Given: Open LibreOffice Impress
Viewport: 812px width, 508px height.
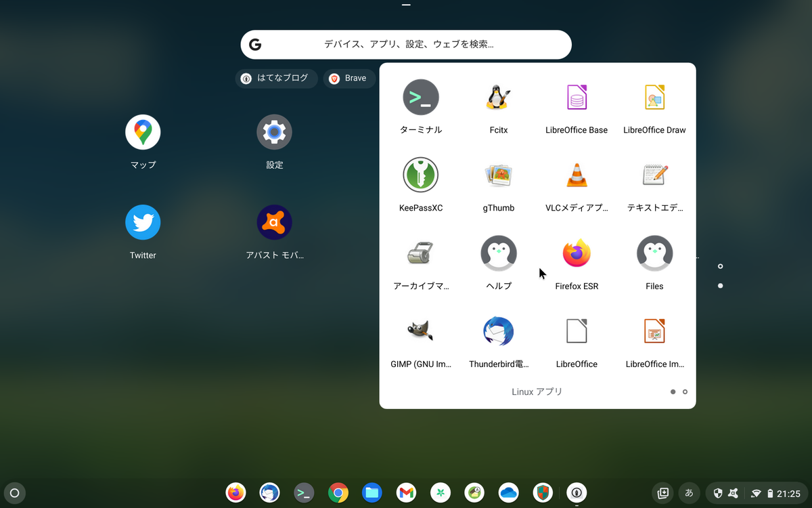Looking at the screenshot, I should click(x=654, y=331).
